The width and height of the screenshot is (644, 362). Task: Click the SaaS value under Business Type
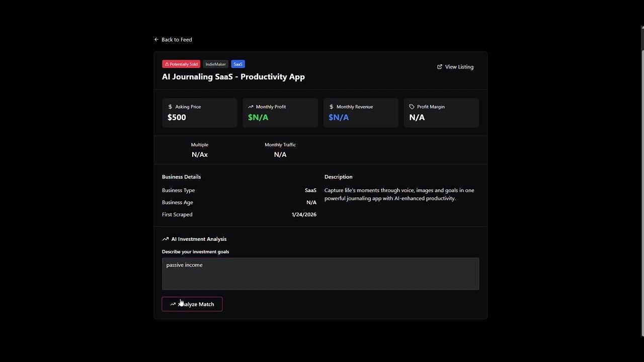coord(310,190)
